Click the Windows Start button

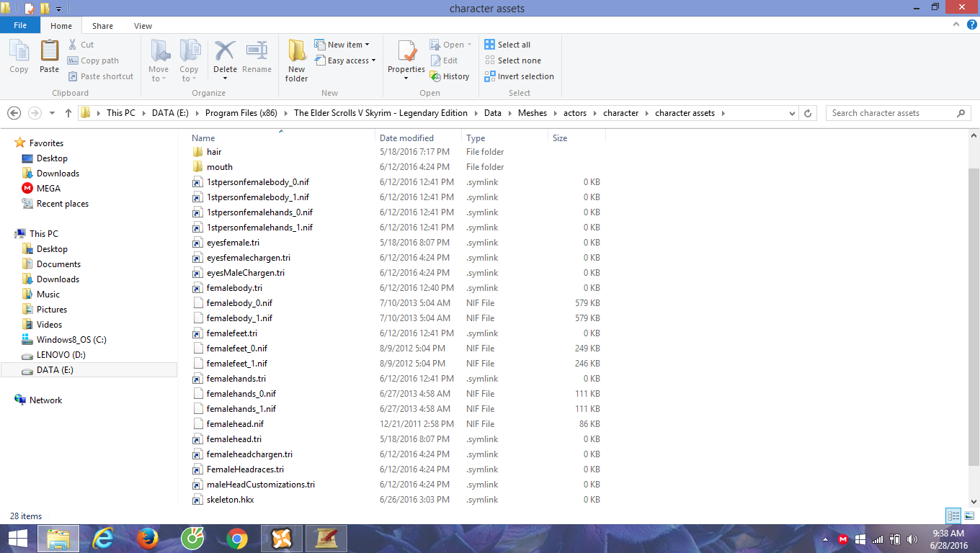tap(18, 538)
